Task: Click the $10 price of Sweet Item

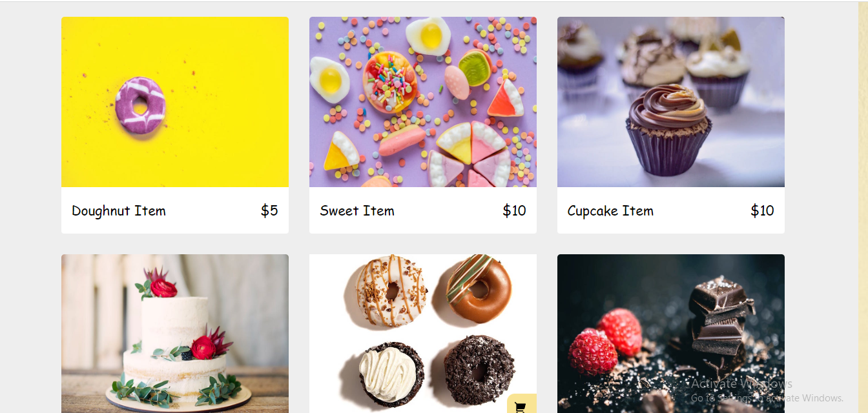Action: click(x=514, y=210)
